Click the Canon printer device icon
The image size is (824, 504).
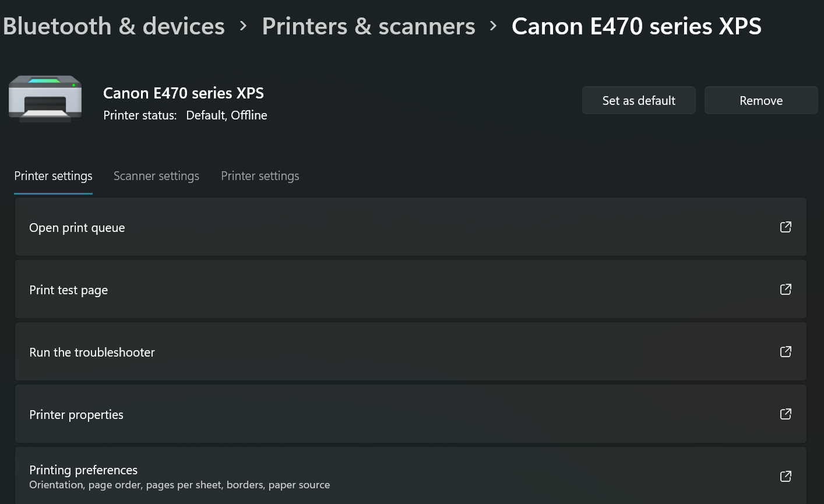(x=45, y=98)
